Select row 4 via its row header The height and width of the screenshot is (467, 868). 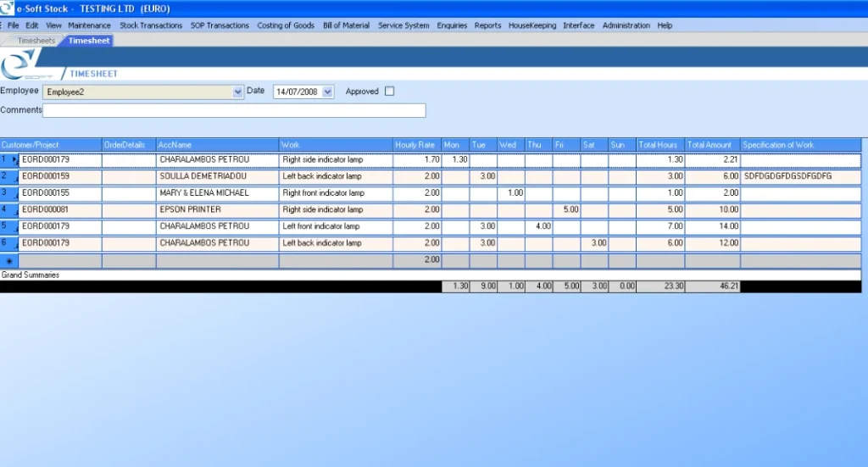8,209
